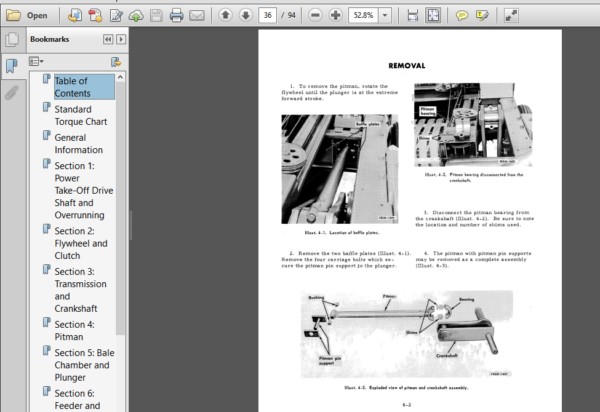Screen dimensions: 600x412
Task: Click the new bookmark icon
Action: click(116, 62)
